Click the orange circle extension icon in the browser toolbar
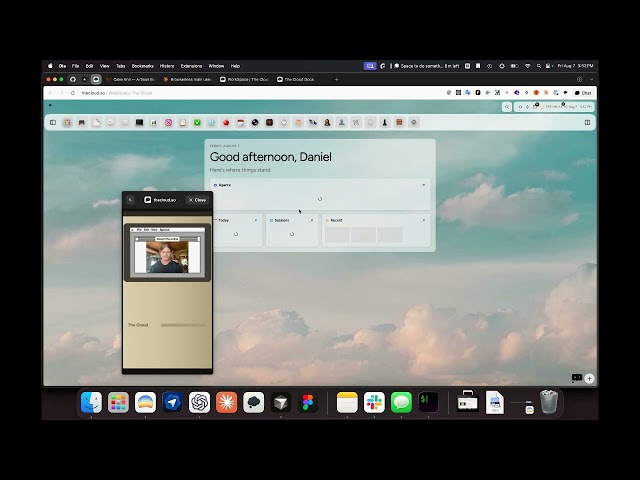The height and width of the screenshot is (480, 640). pyautogui.click(x=536, y=93)
